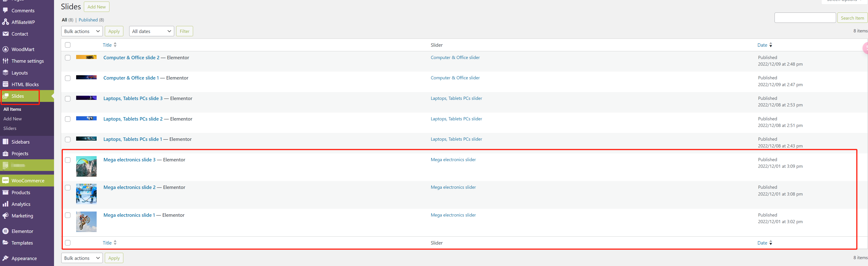Viewport: 868px width, 266px height.
Task: Expand the All dates filter dropdown
Action: [x=151, y=31]
